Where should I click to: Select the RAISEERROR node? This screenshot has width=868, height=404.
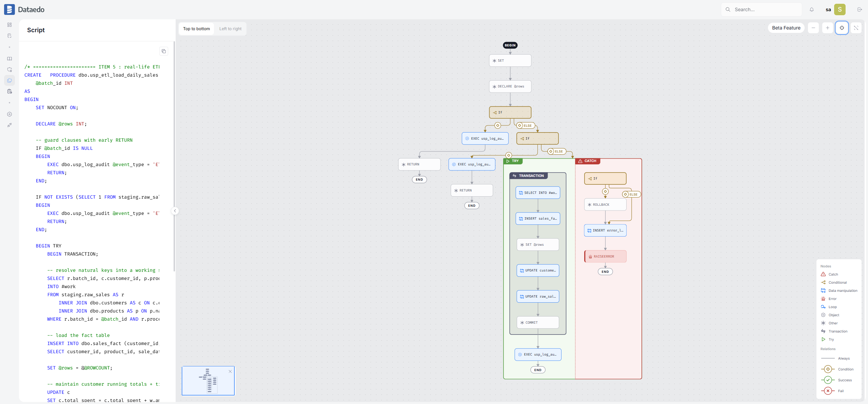[x=605, y=257]
